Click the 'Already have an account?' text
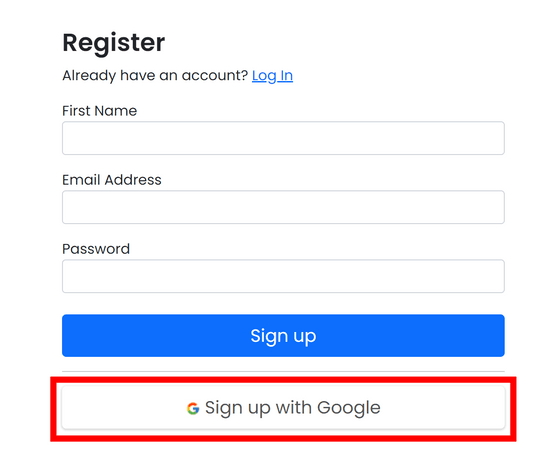The width and height of the screenshot is (560, 464). click(x=155, y=75)
